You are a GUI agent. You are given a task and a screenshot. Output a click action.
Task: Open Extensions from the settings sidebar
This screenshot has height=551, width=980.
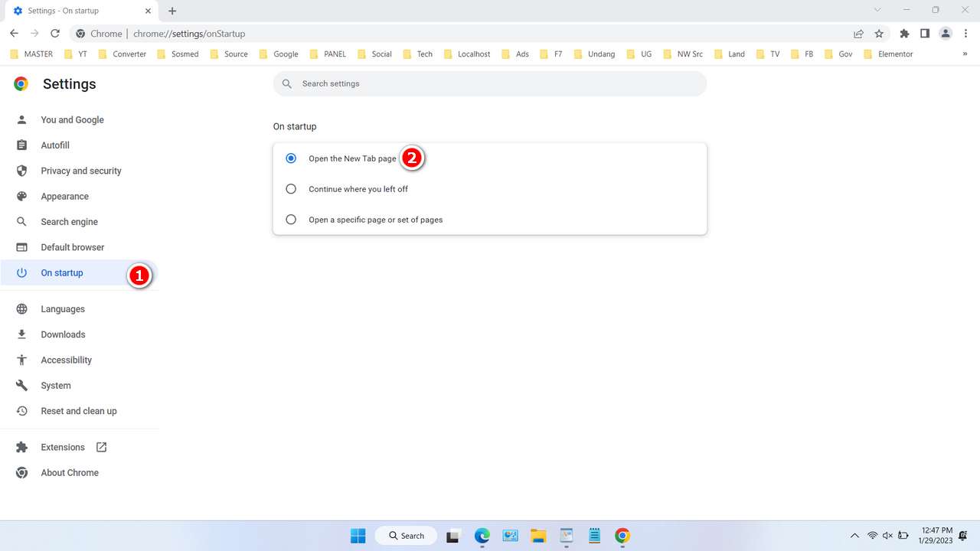tap(62, 447)
